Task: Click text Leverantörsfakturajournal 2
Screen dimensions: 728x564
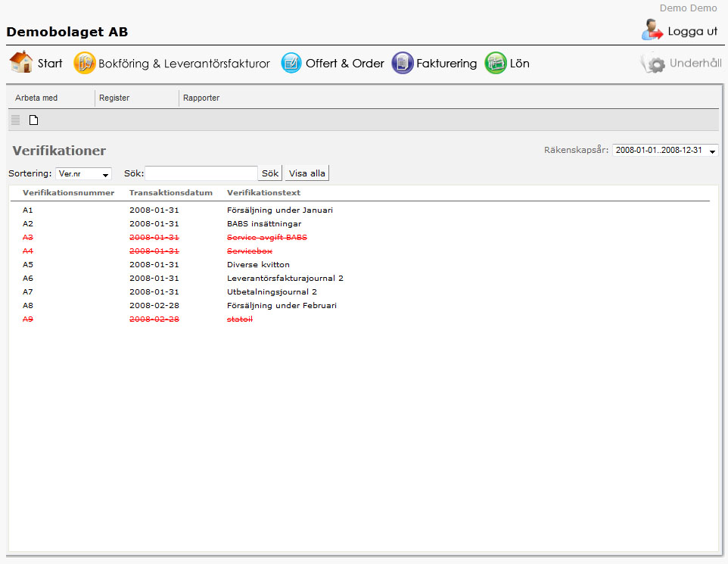Action: [285, 279]
